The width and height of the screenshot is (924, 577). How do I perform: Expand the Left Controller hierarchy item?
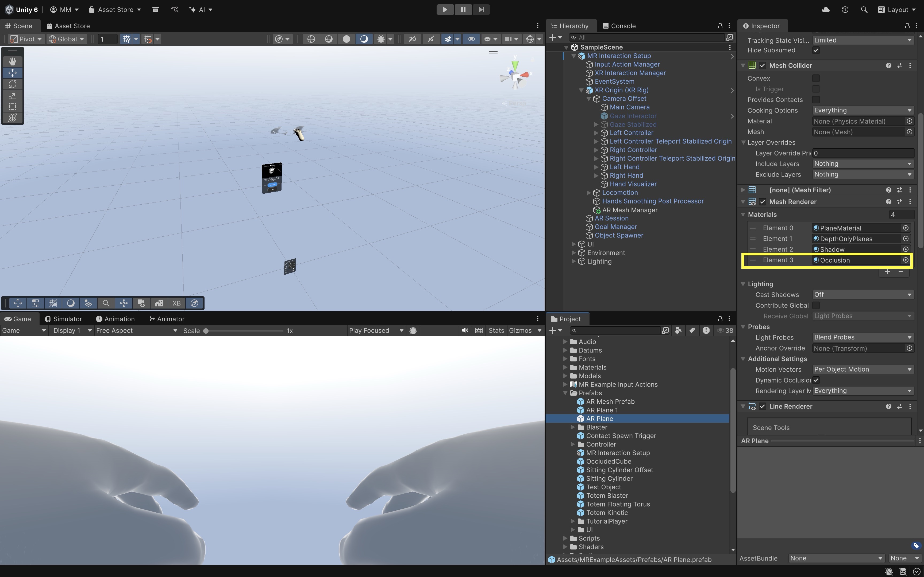tap(596, 133)
